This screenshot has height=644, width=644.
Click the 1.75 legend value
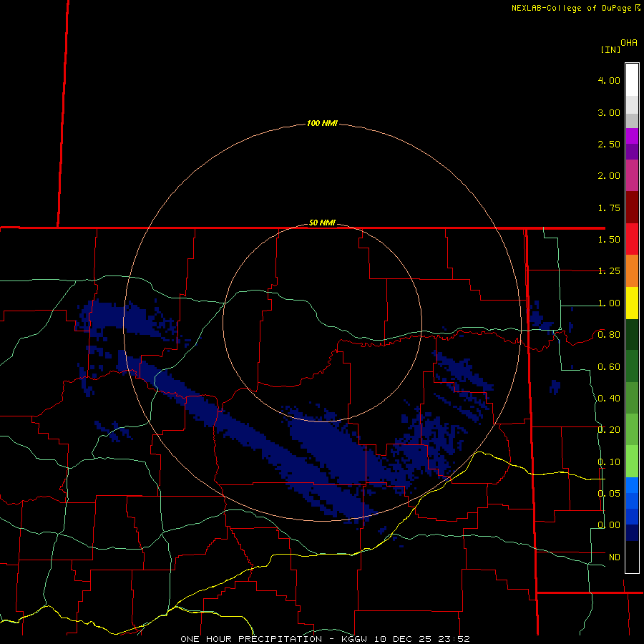(609, 208)
